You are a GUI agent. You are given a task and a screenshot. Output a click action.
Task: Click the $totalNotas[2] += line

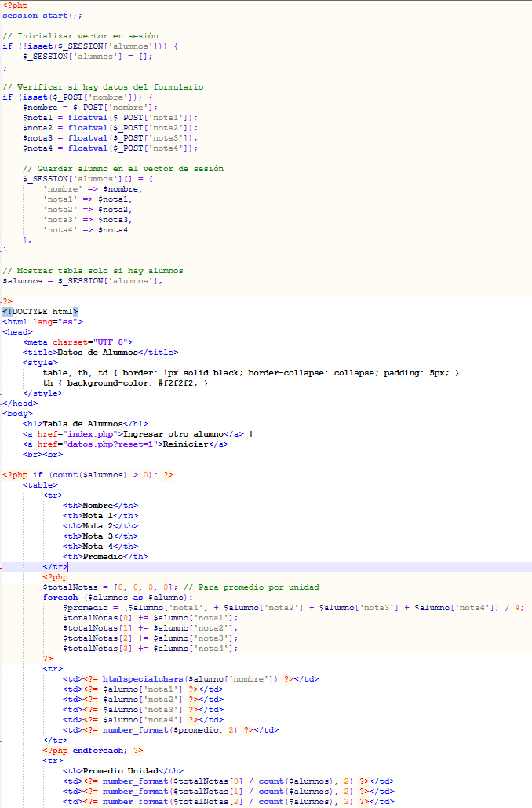pyautogui.click(x=151, y=638)
